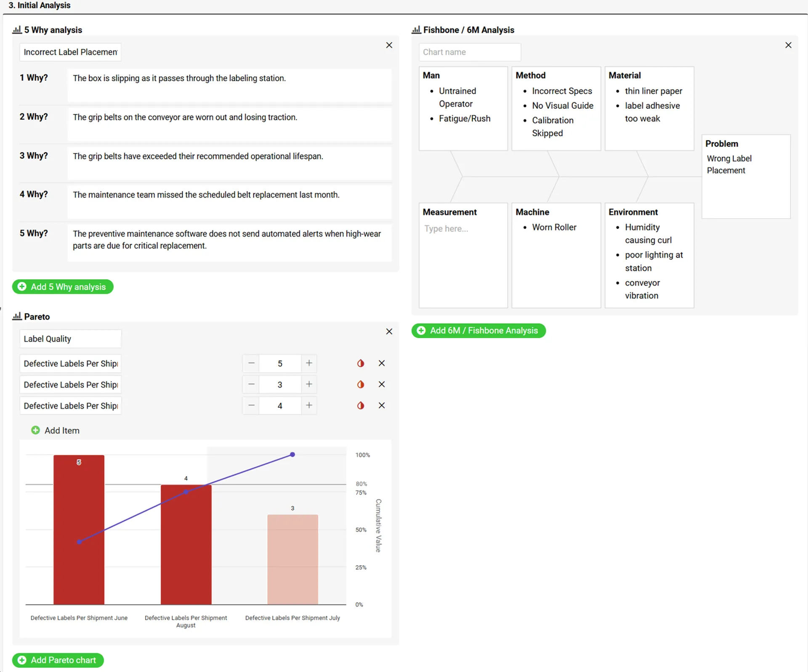Click the light July bar in the chart
The height and width of the screenshot is (672, 808).
point(292,560)
